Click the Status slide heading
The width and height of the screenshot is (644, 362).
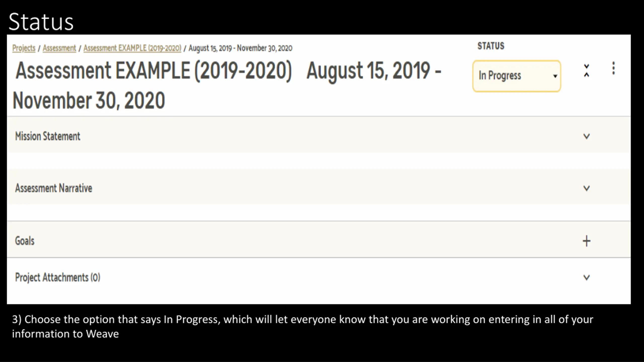(41, 22)
